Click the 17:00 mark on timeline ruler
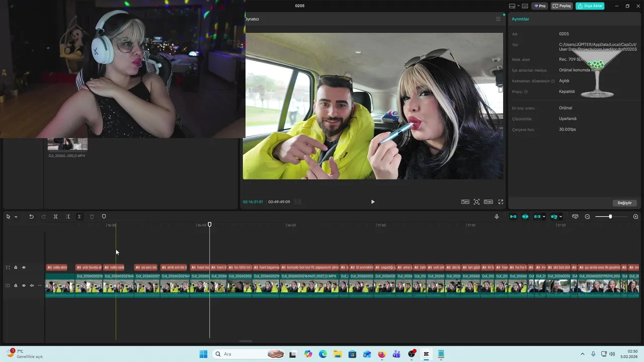The image size is (644, 362). 381,225
